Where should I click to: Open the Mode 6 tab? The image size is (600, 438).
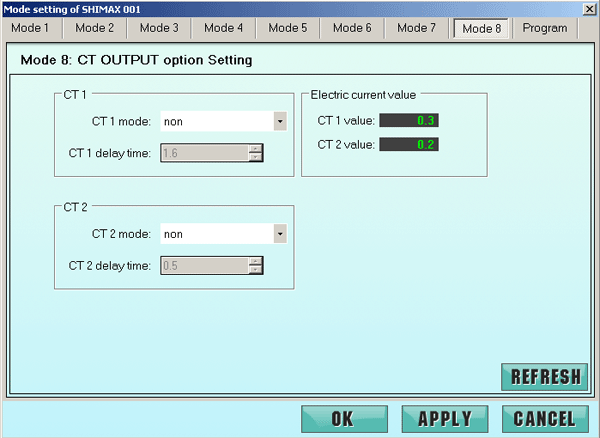pos(352,28)
